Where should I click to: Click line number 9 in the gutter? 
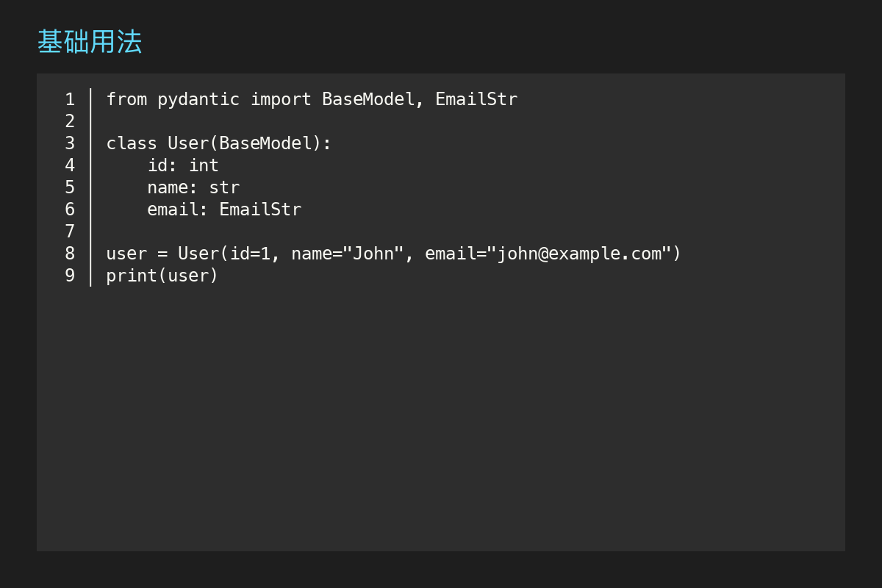click(70, 276)
